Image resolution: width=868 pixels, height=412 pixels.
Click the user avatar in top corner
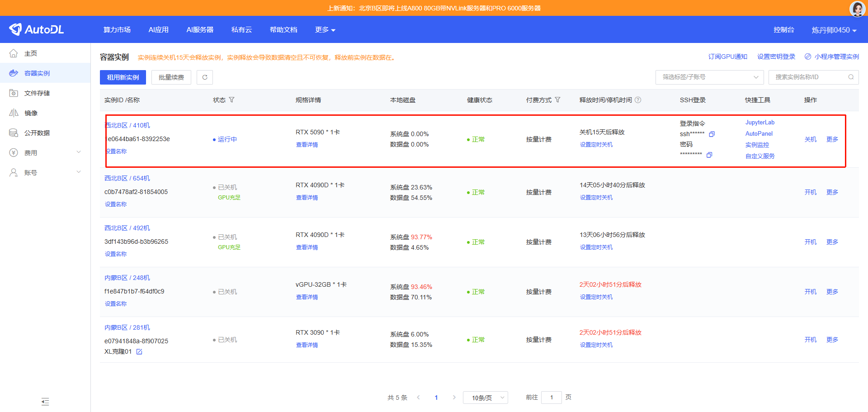[857, 9]
